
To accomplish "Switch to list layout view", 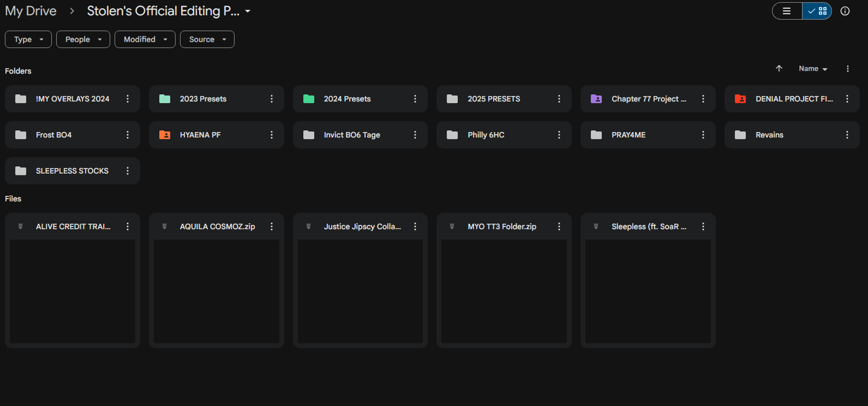I will click(x=787, y=11).
